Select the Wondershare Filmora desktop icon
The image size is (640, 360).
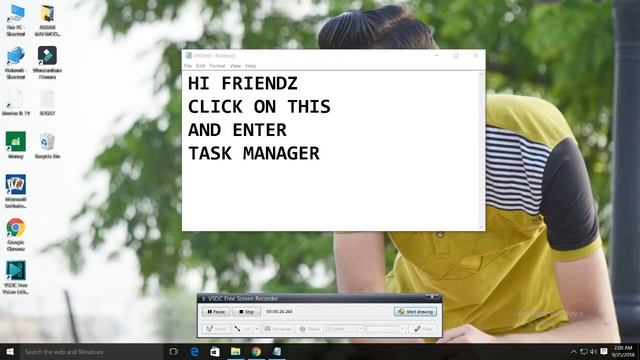[47, 62]
